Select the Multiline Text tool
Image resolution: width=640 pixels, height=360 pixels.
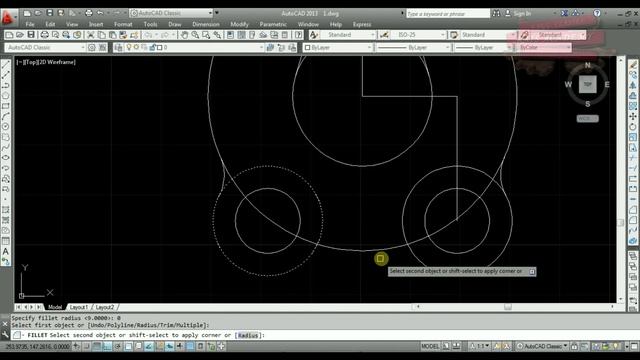click(x=6, y=251)
